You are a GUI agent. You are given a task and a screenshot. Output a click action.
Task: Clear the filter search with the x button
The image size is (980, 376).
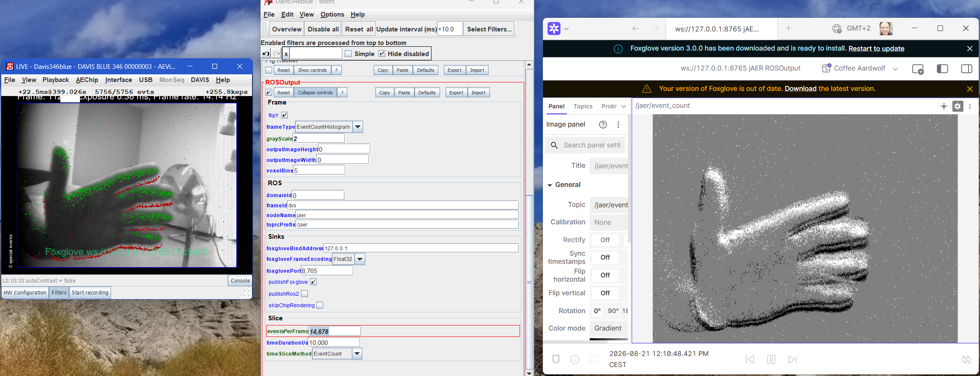click(286, 54)
